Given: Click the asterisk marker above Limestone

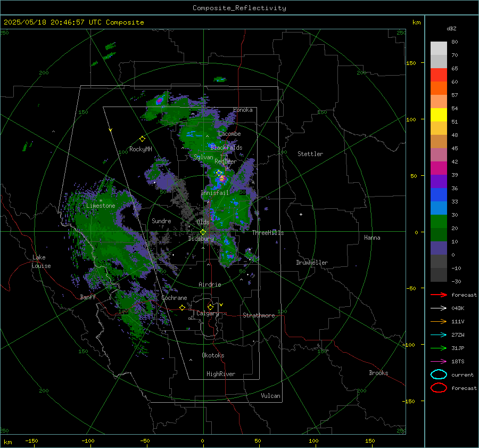Looking at the screenshot, I should (101, 201).
